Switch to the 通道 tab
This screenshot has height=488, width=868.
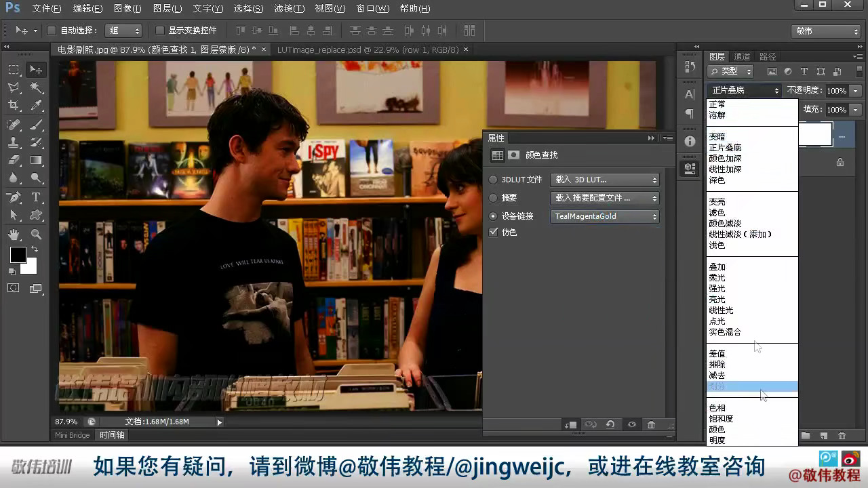tap(742, 57)
